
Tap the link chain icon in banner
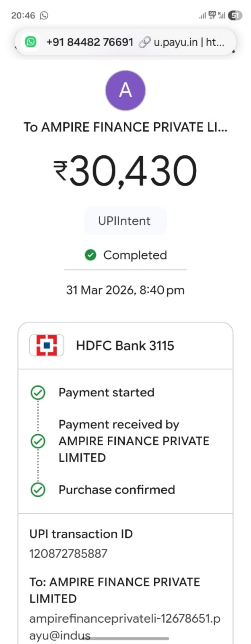tap(144, 42)
